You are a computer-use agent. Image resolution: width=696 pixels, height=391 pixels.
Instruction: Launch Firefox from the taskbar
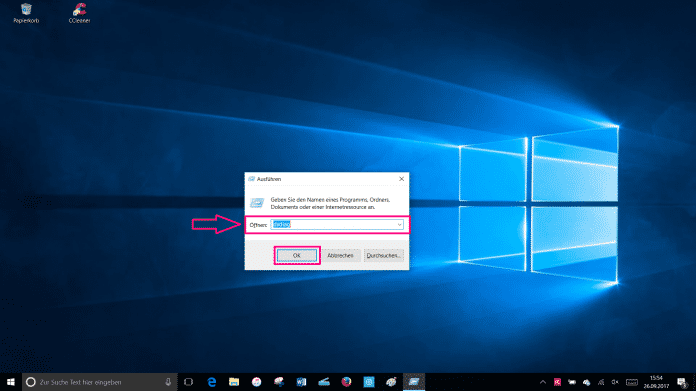[346, 382]
